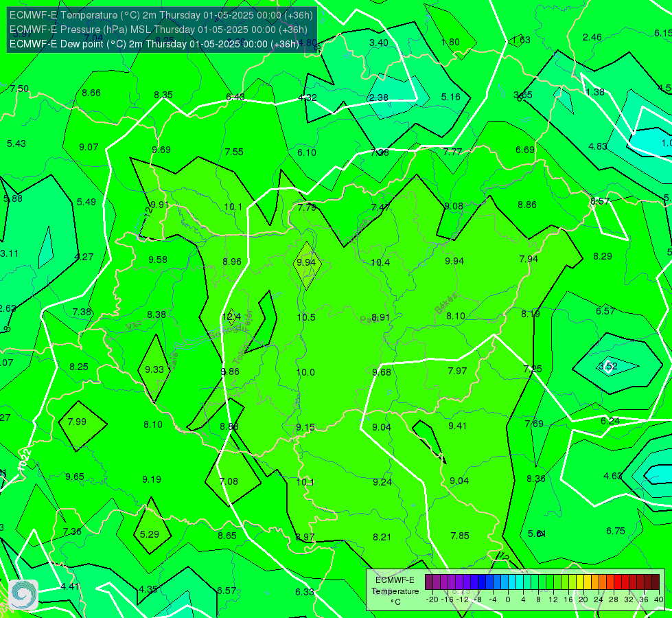Click the 7.94 temperature value
This screenshot has height=618, width=672.
[x=529, y=259]
